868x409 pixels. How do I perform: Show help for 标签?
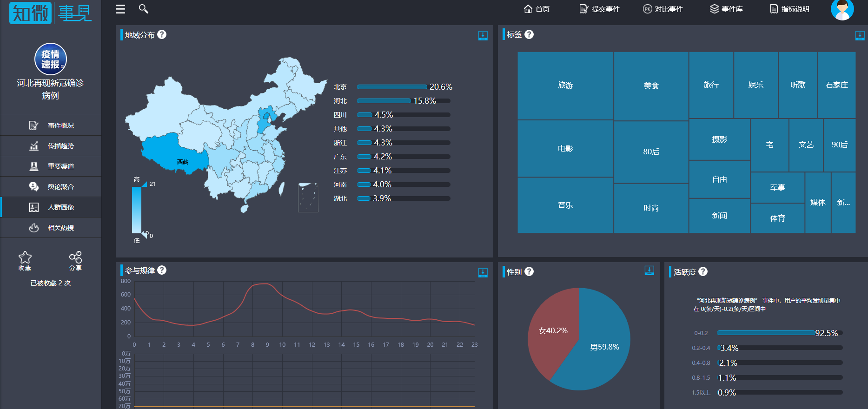pyautogui.click(x=529, y=34)
